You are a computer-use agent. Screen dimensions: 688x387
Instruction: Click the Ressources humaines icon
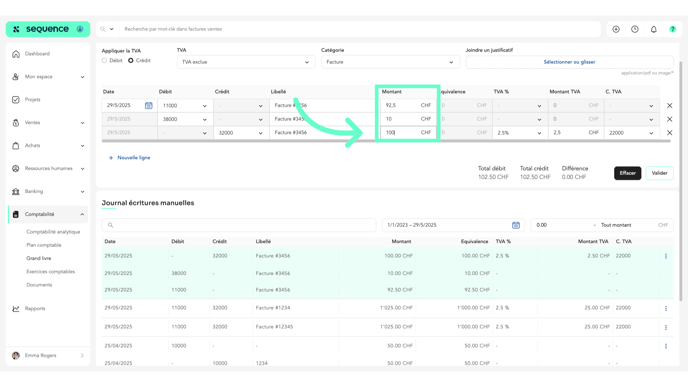point(16,168)
